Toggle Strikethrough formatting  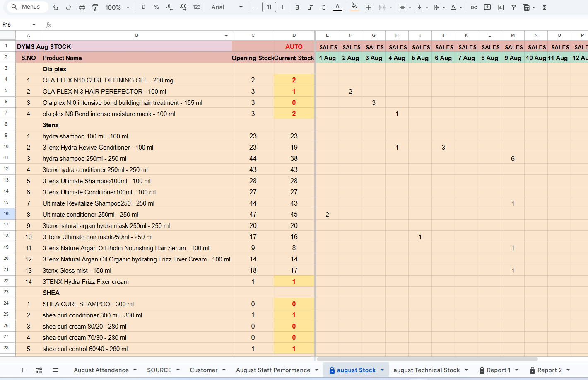point(324,7)
